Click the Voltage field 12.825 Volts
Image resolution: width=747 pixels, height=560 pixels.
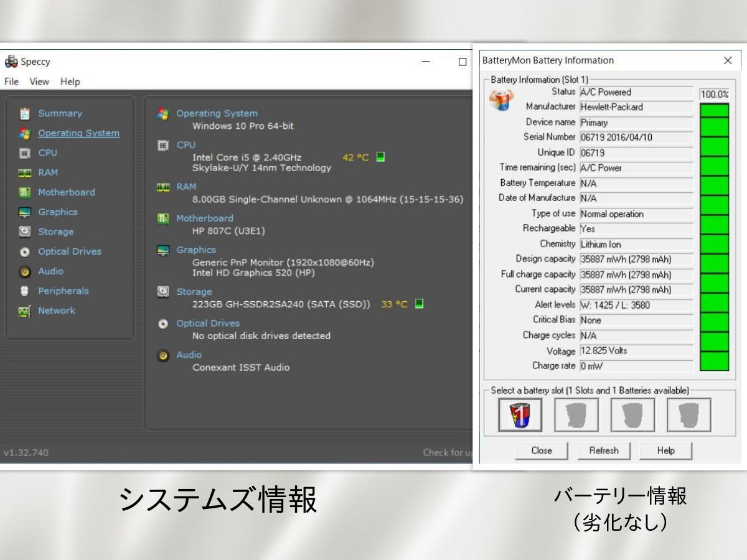coord(636,351)
